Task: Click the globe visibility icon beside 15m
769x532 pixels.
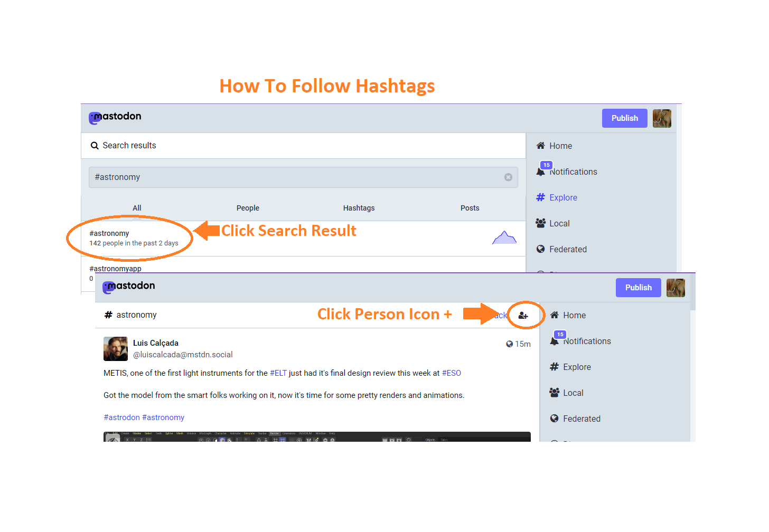Action: 509,344
